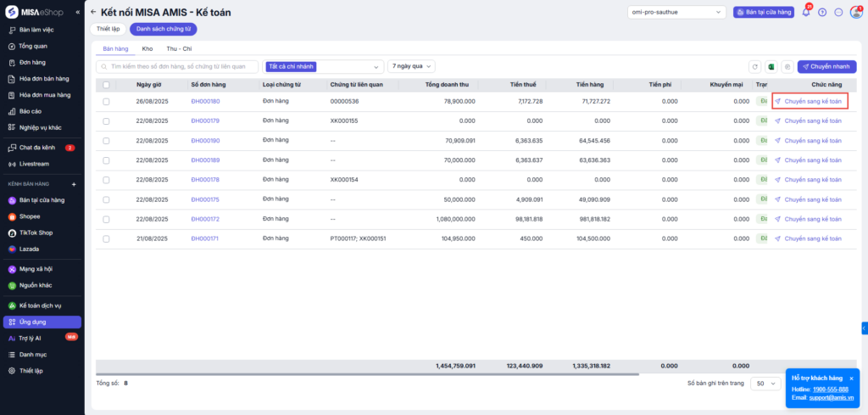Collapse the sidebar with the double-chevron icon

(78, 12)
